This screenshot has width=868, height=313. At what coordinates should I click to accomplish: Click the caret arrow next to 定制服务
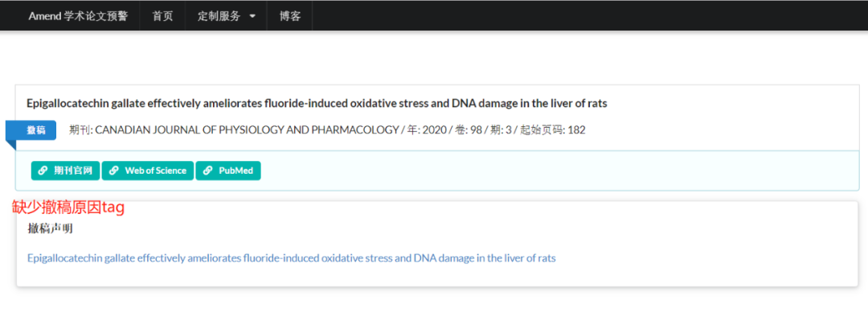[x=252, y=17]
